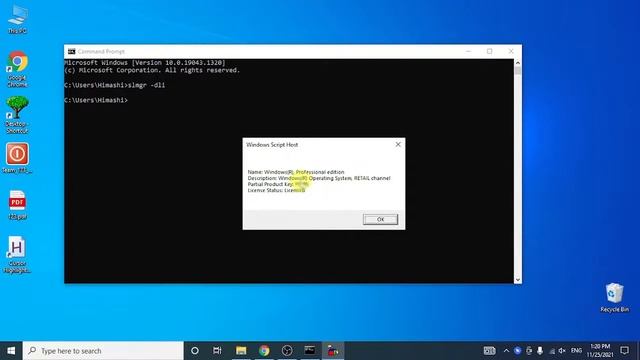Viewport: 640px width, 360px height.
Task: Open OBS Studio icon on taskbar
Action: tap(287, 351)
